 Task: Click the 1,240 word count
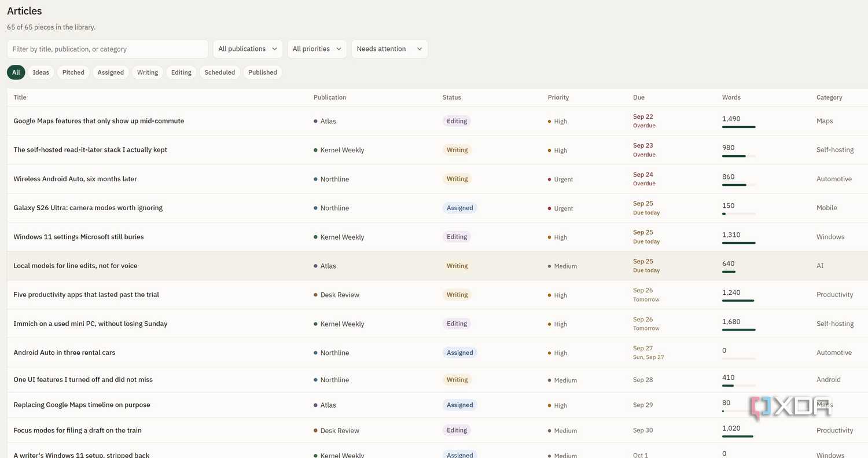(x=731, y=293)
